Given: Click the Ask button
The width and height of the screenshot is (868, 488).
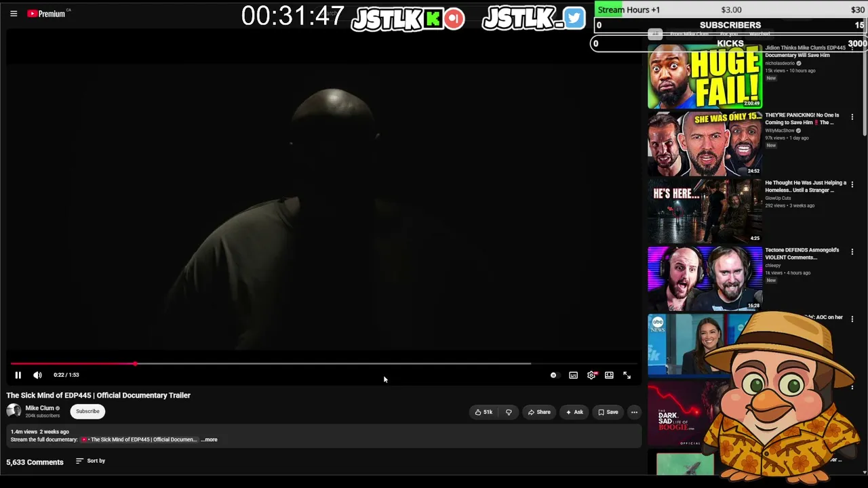Looking at the screenshot, I should (574, 412).
